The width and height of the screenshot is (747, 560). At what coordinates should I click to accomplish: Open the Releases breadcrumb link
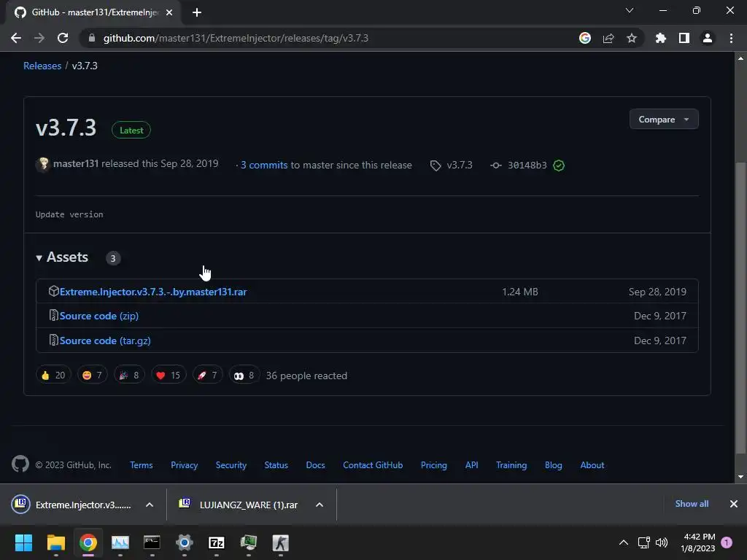[42, 66]
